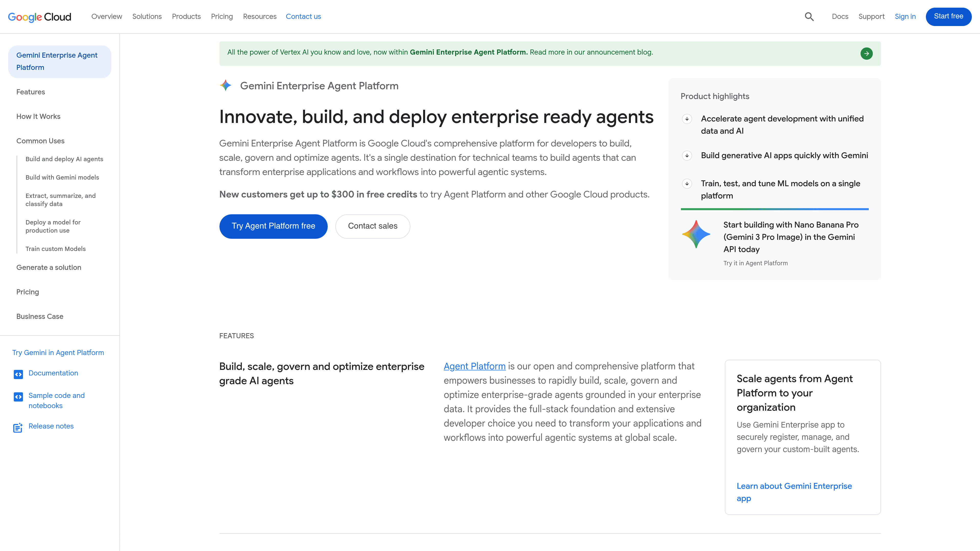980x551 pixels.
Task: Expand 'Build generative AI apps' down-arrow
Action: click(687, 156)
